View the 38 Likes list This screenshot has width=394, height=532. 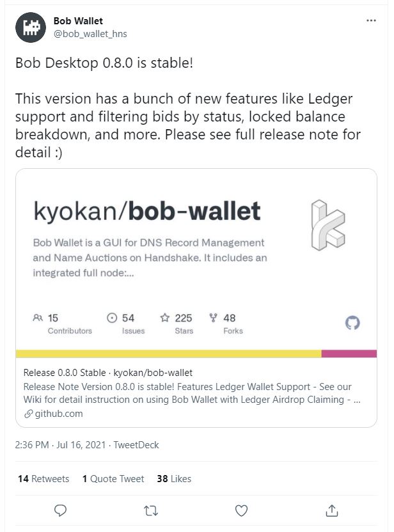tap(174, 478)
